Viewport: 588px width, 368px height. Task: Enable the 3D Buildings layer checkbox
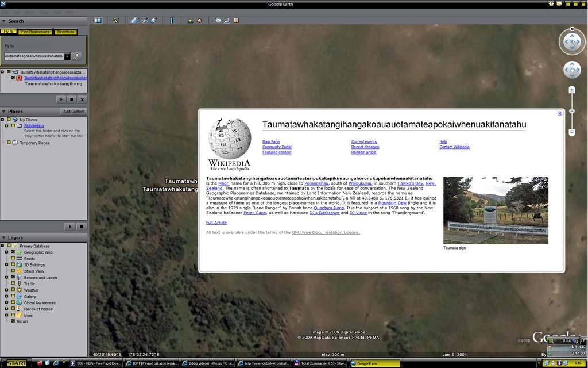[x=13, y=264]
